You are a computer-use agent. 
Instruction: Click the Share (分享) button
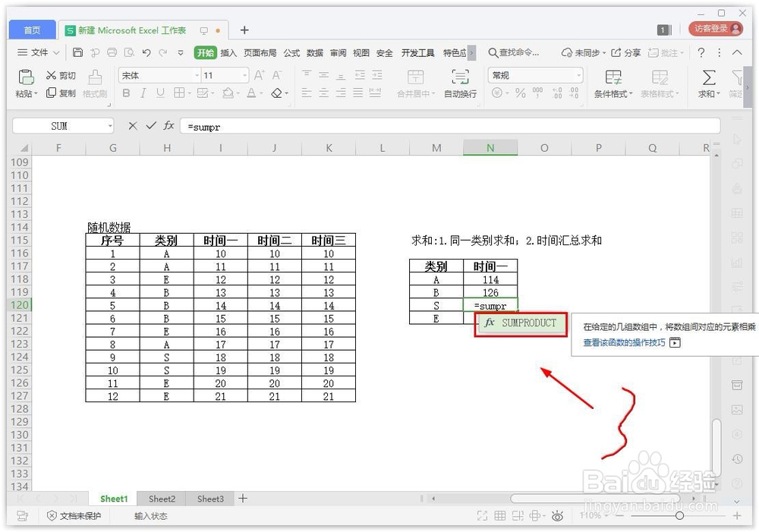[x=626, y=52]
